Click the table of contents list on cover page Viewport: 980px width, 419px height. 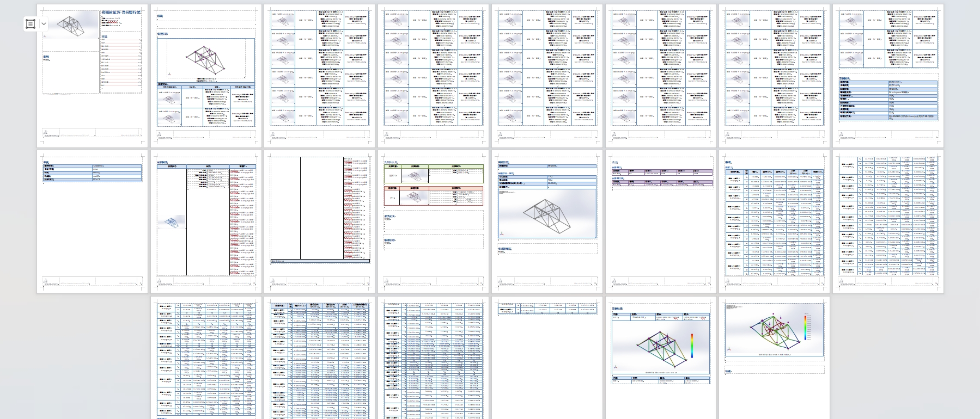point(121,61)
